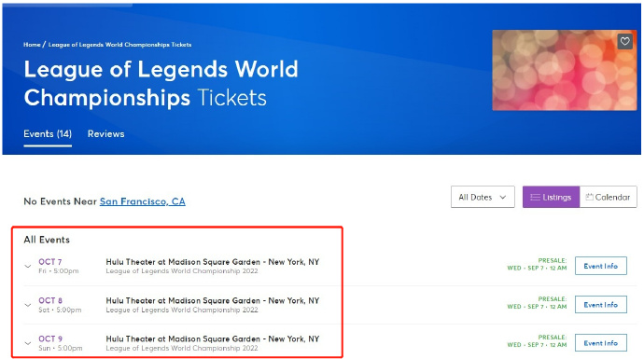Click the San Francisco, CA location link

click(143, 201)
